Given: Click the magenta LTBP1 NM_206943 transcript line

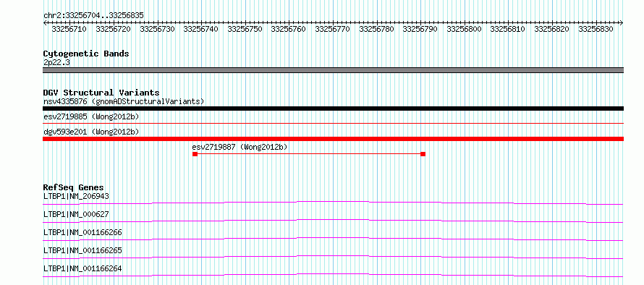Looking at the screenshot, I should pyautogui.click(x=333, y=203).
